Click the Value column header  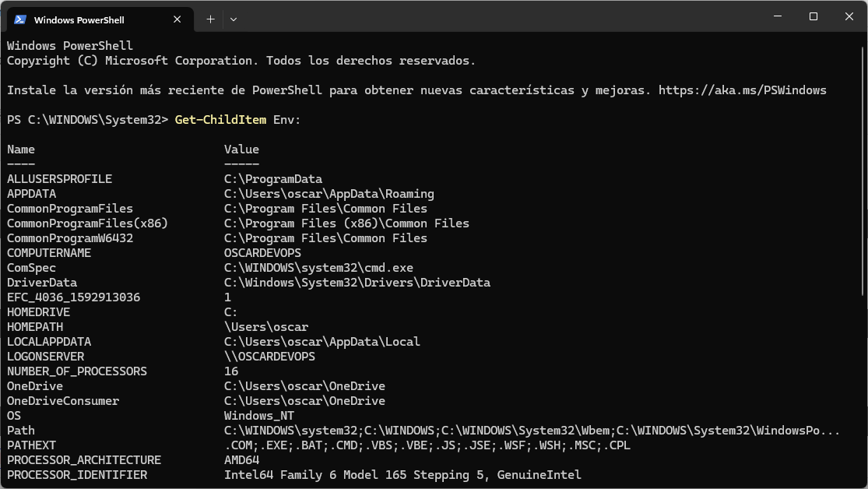[x=241, y=150]
